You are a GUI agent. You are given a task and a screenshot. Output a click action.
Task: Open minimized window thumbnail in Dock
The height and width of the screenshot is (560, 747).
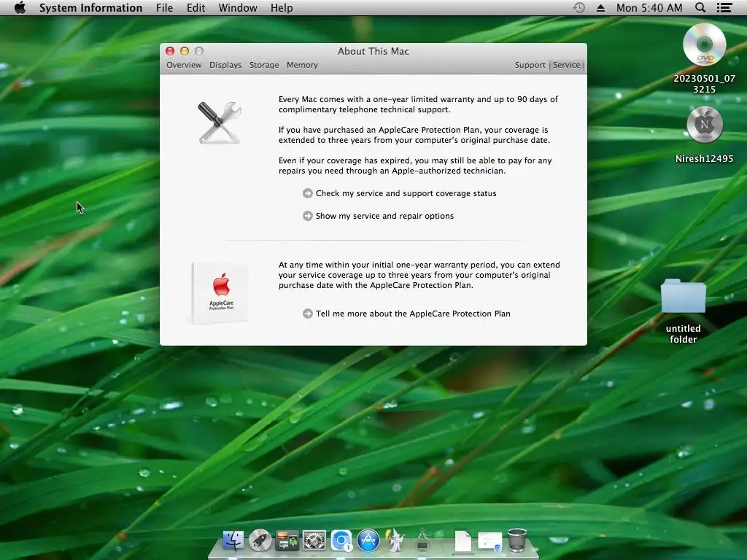coord(489,542)
